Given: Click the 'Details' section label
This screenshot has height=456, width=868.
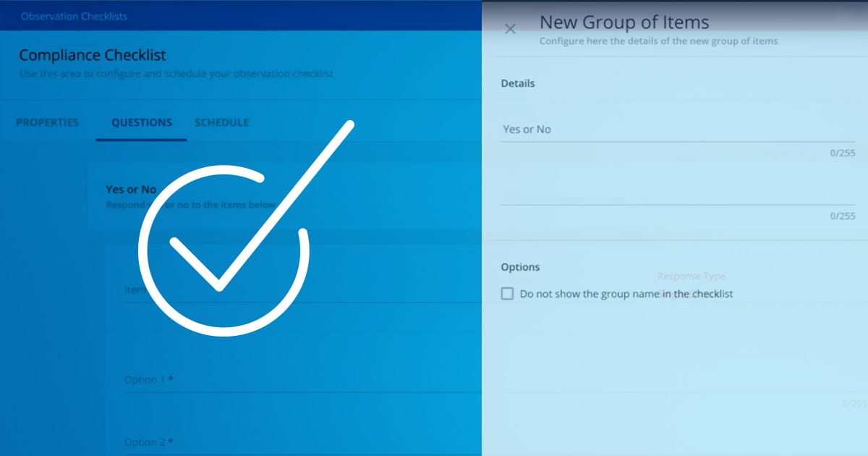Looking at the screenshot, I should pyautogui.click(x=518, y=83).
